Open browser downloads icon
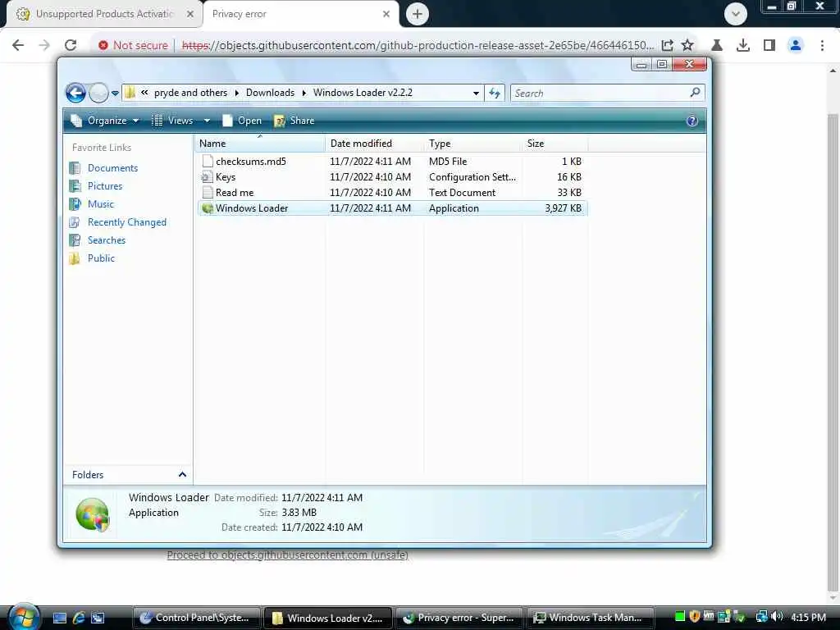The height and width of the screenshot is (630, 840). (743, 46)
